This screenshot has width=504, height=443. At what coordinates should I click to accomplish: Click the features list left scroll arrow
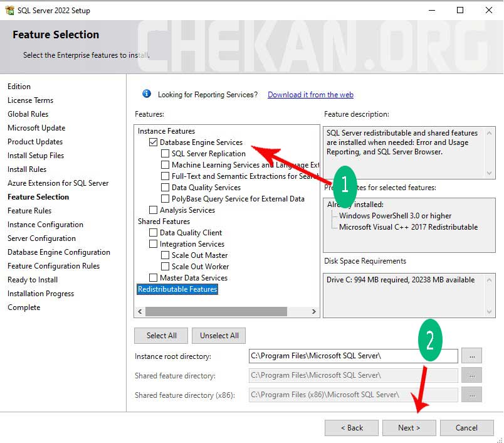tap(140, 311)
